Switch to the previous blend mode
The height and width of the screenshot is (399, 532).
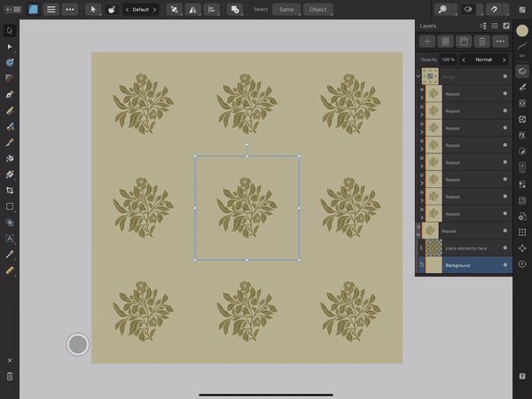[464, 59]
